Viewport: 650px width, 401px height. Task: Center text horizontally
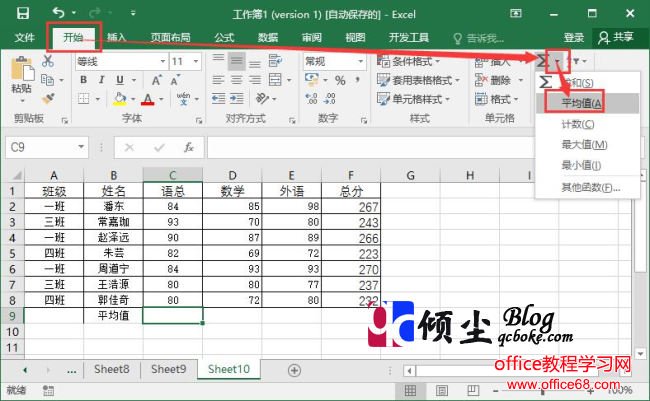pyautogui.click(x=236, y=80)
